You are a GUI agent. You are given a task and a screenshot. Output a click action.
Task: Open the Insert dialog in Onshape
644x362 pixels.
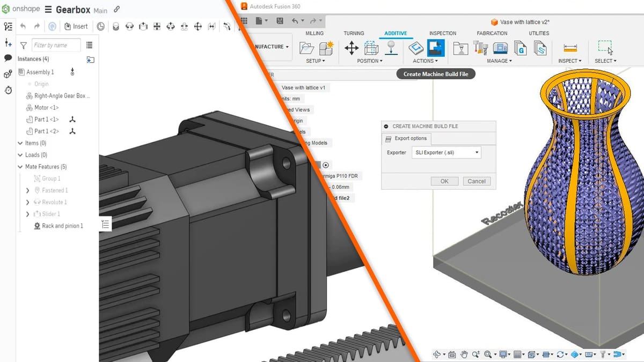77,26
